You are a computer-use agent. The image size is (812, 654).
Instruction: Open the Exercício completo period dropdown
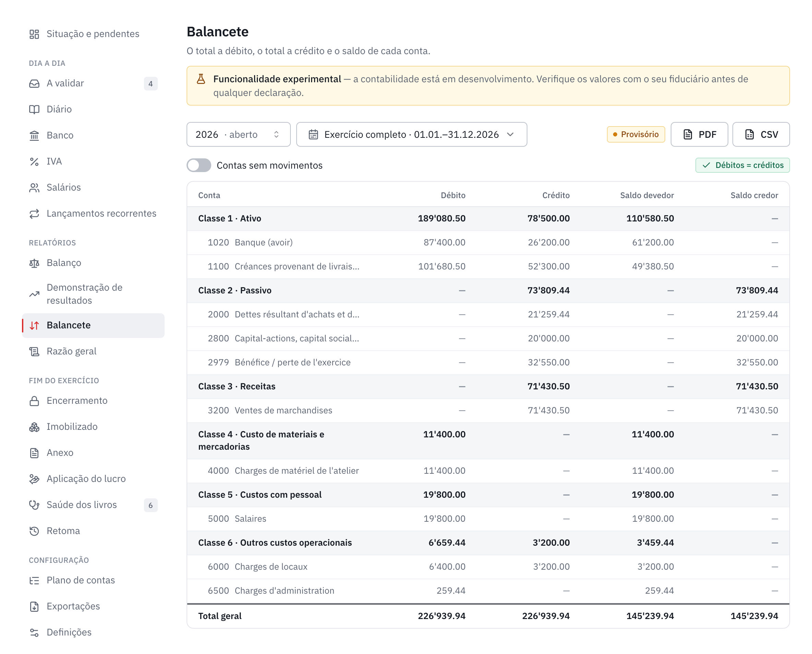(411, 134)
